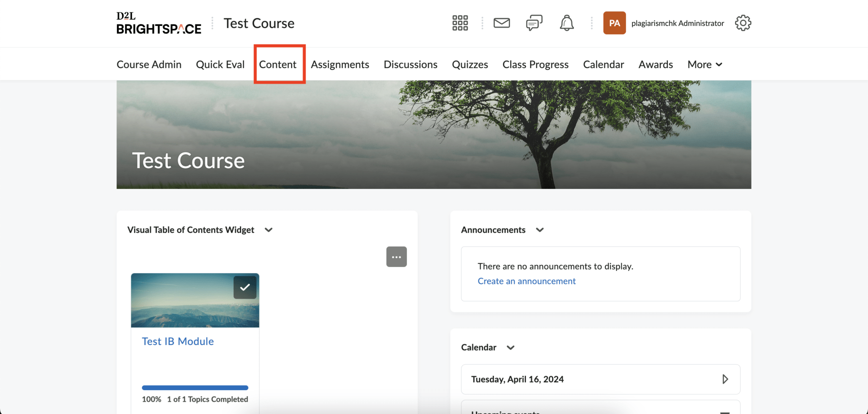Open the instant messages chat icon

point(534,23)
